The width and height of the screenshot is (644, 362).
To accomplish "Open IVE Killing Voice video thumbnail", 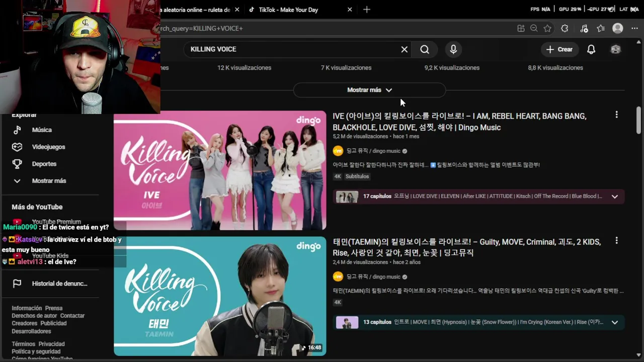I will (x=220, y=170).
